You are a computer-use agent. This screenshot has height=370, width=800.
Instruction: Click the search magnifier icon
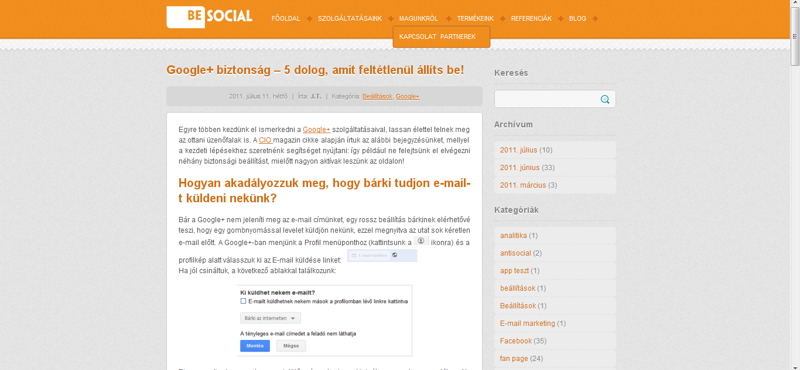click(605, 100)
